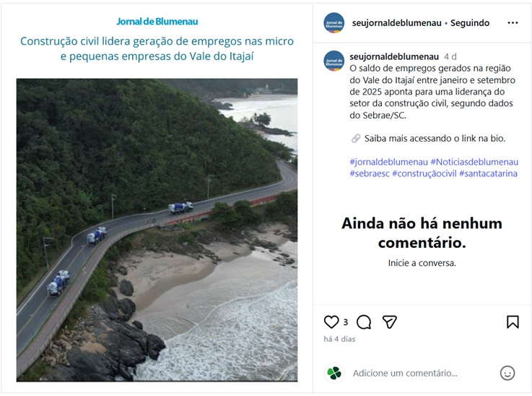Toggle the Seguindo follow status
Image resolution: width=532 pixels, height=396 pixels.
470,23
